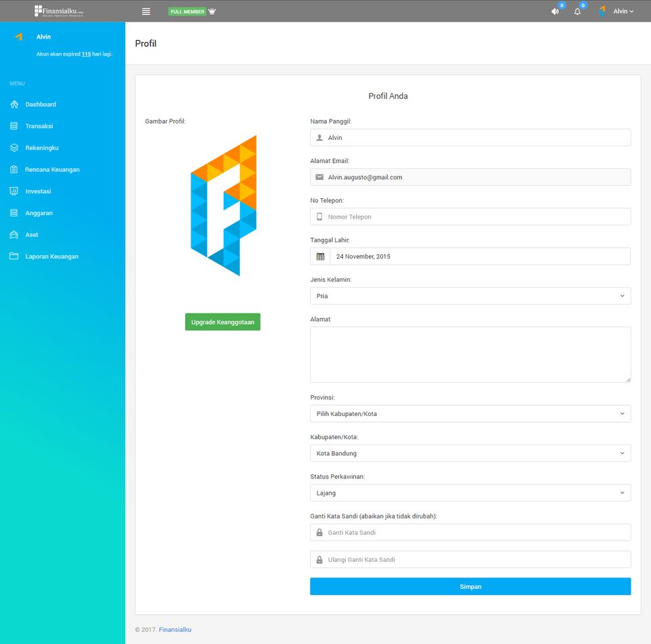Viewport: 651px width, 644px height.
Task: Click the person icon in Nama Panggil field
Action: click(x=319, y=138)
